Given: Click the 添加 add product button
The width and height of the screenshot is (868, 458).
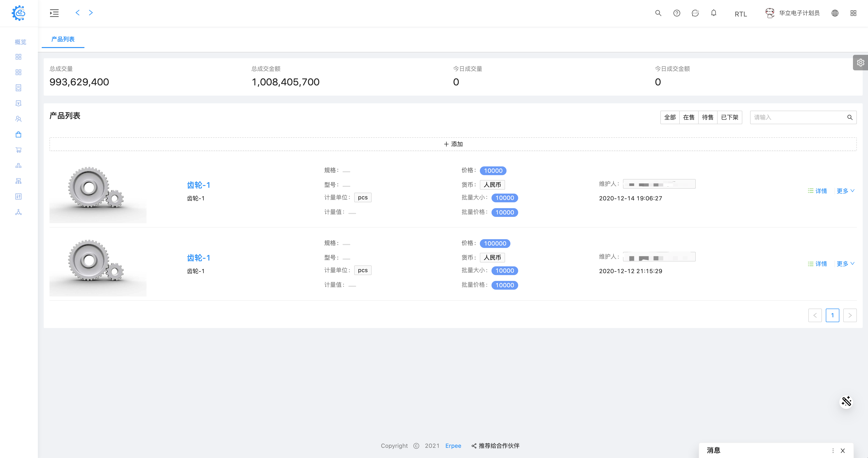Looking at the screenshot, I should pos(453,144).
